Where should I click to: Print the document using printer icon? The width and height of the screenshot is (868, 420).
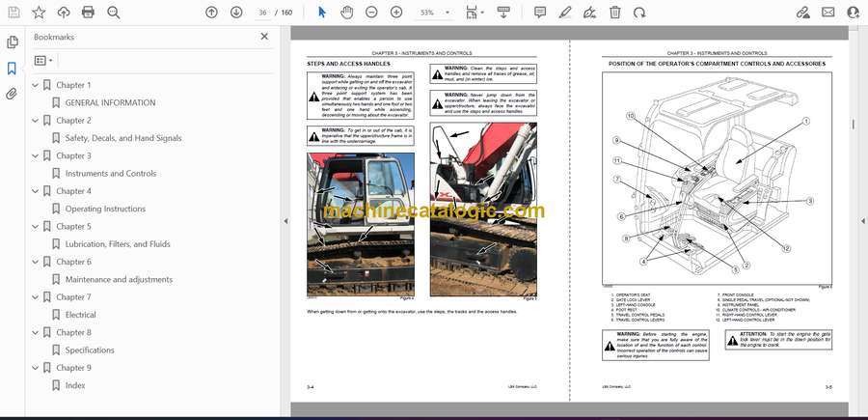tap(88, 13)
